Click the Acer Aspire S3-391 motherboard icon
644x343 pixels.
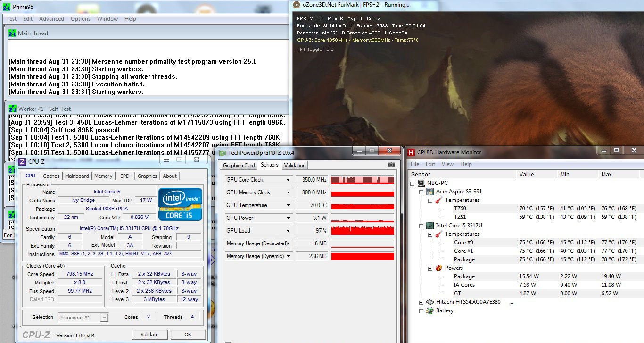(430, 192)
